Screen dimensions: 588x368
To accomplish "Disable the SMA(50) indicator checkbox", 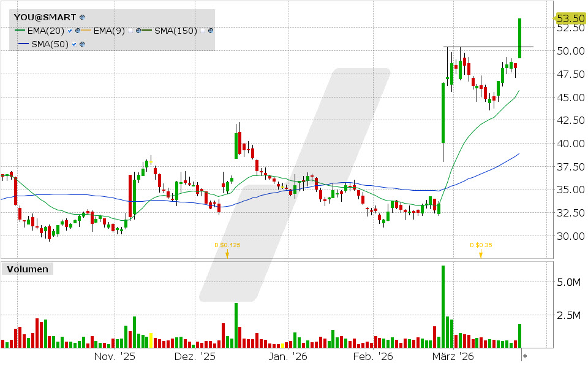I will coord(74,44).
